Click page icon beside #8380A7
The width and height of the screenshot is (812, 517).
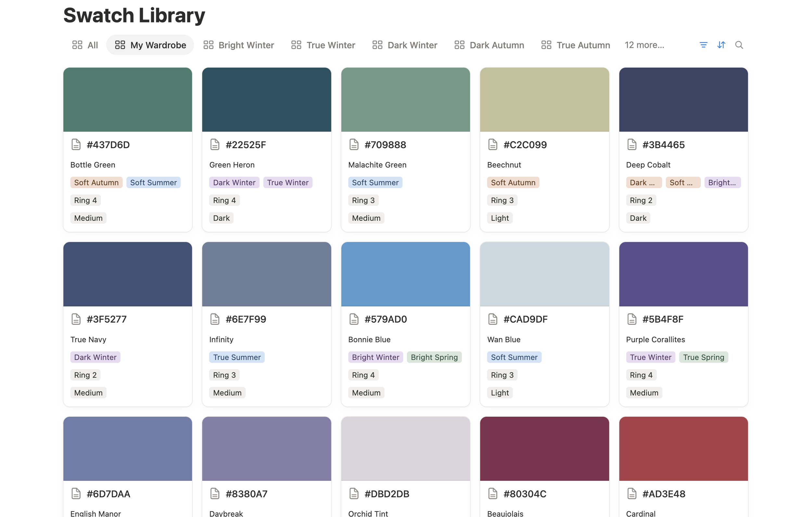point(215,493)
